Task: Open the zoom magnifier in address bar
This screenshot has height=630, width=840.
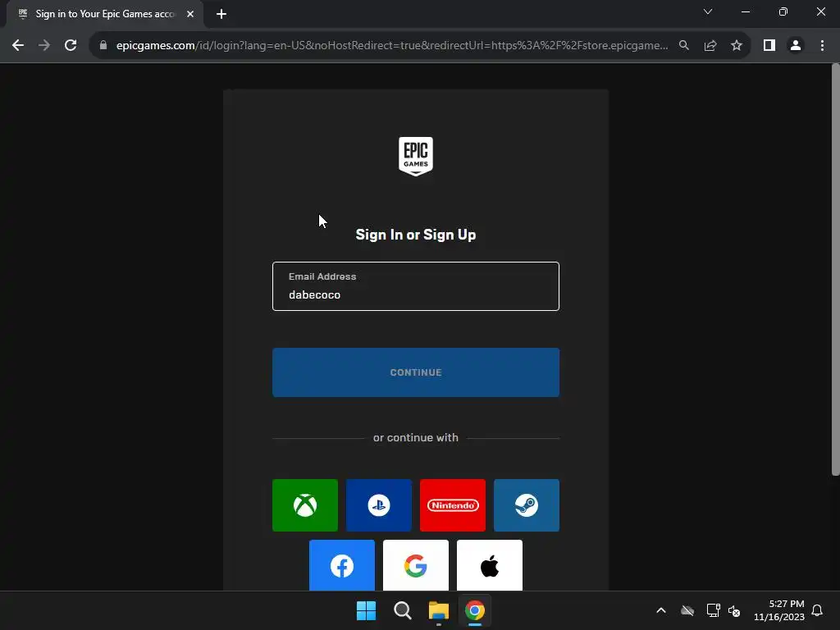Action: click(x=684, y=46)
